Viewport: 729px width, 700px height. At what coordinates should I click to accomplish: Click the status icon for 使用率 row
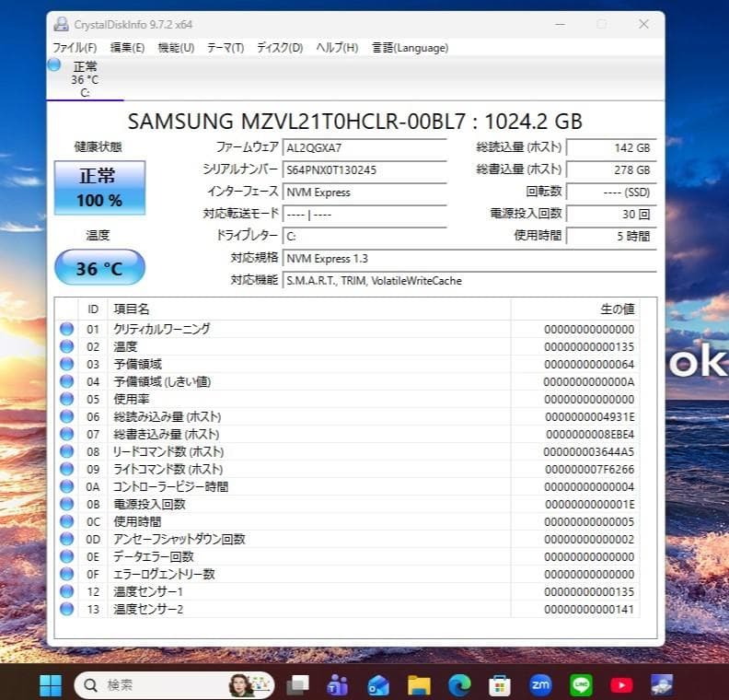[x=67, y=399]
